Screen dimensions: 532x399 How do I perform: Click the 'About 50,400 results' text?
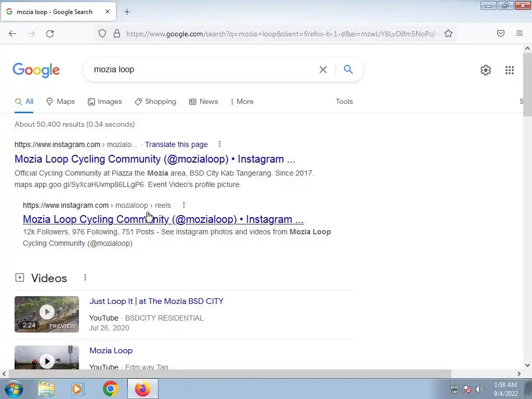pyautogui.click(x=75, y=124)
